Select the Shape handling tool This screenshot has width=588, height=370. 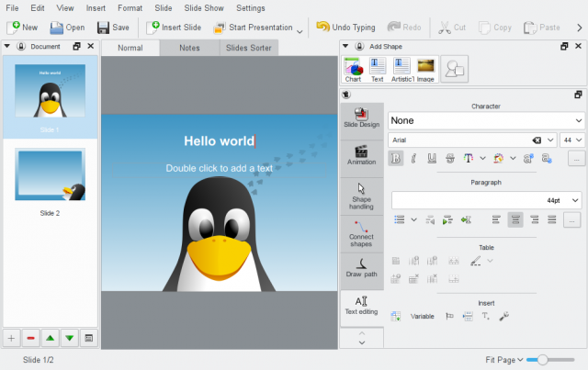361,196
